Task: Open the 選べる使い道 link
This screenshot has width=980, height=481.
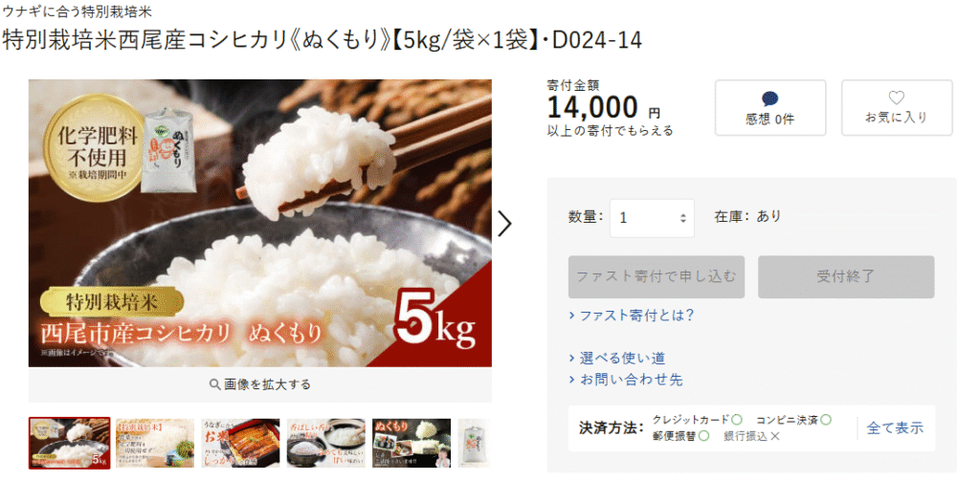Action: [x=617, y=359]
